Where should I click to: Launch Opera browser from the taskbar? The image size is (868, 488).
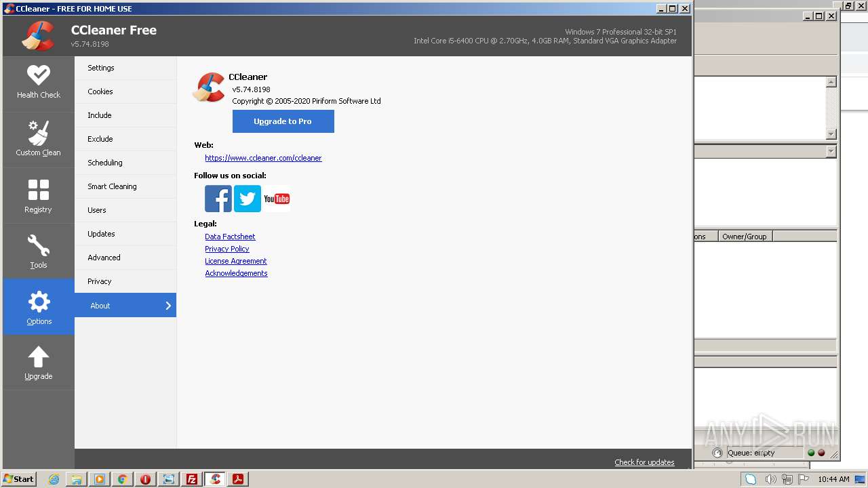[146, 479]
